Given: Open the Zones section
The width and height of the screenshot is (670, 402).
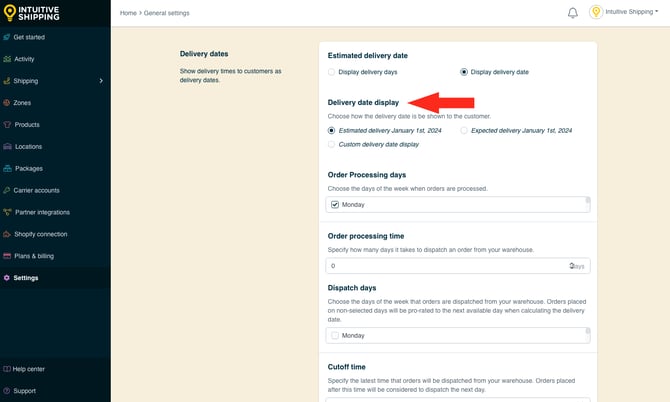Looking at the screenshot, I should (22, 103).
